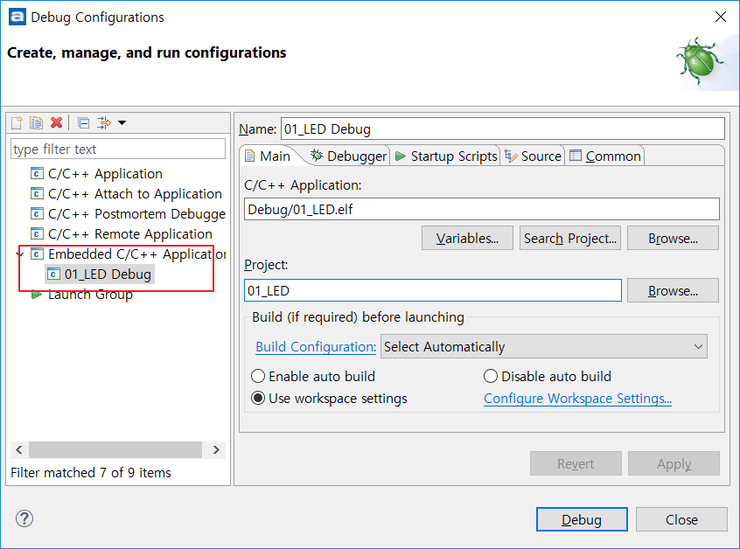Select the Launch Group tree item
This screenshot has height=549, width=740.
click(x=90, y=294)
